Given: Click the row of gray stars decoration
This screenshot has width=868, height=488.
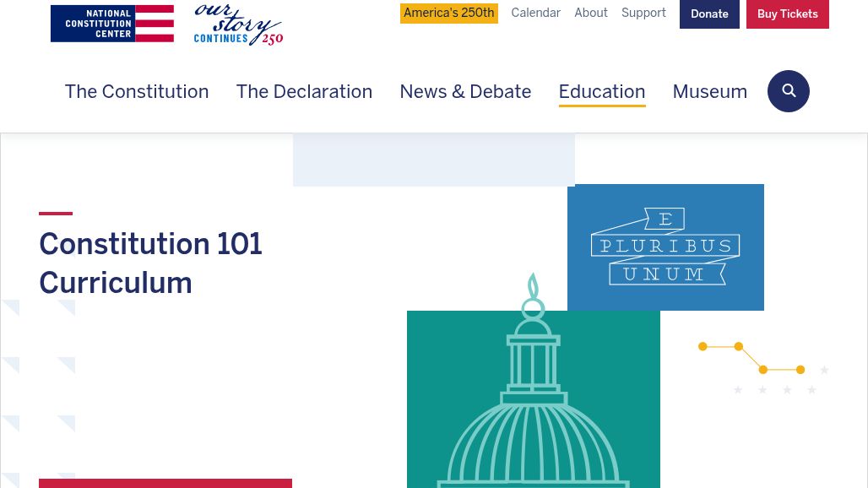Looking at the screenshot, I should click(775, 390).
